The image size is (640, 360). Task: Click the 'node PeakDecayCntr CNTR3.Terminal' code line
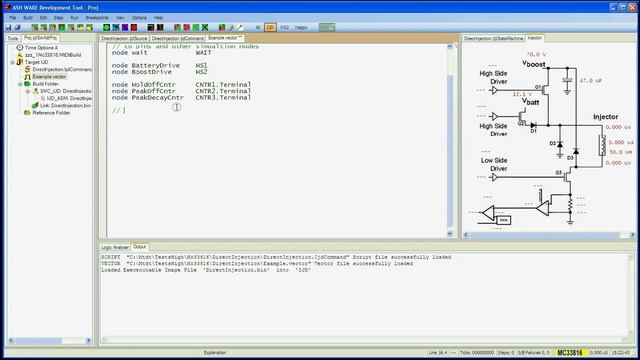point(182,98)
